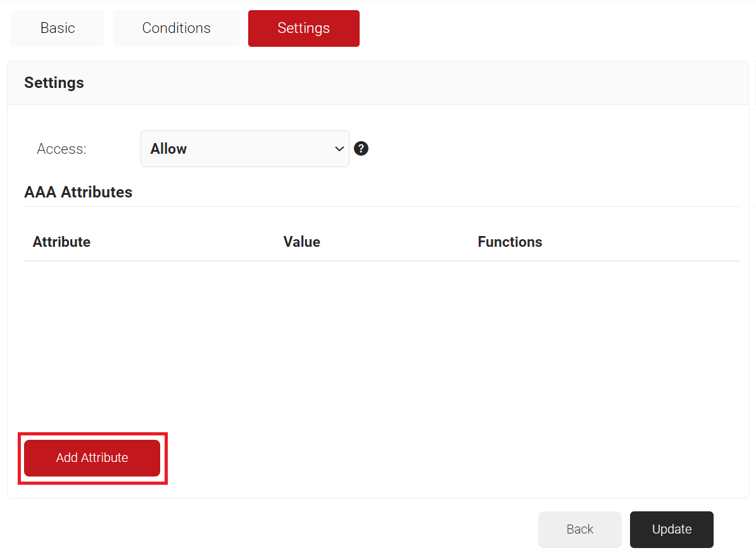Click the table header row bottom border
This screenshot has width=756, height=555.
(380, 261)
